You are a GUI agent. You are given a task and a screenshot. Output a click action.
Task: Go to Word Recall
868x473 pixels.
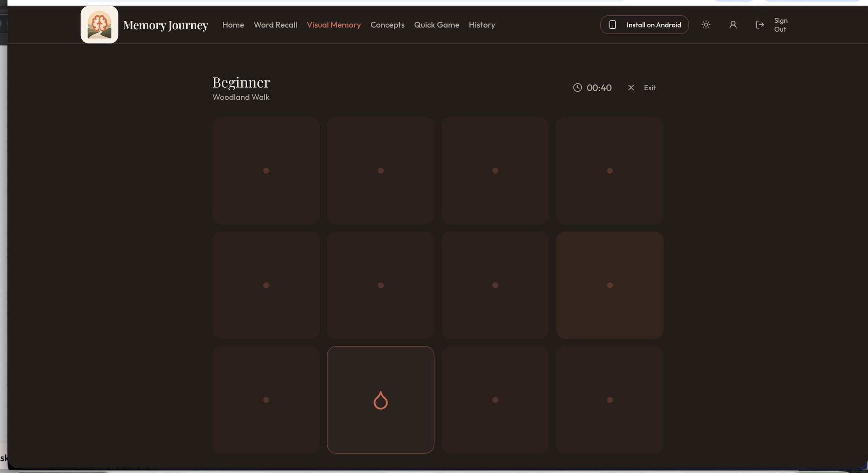pyautogui.click(x=276, y=25)
